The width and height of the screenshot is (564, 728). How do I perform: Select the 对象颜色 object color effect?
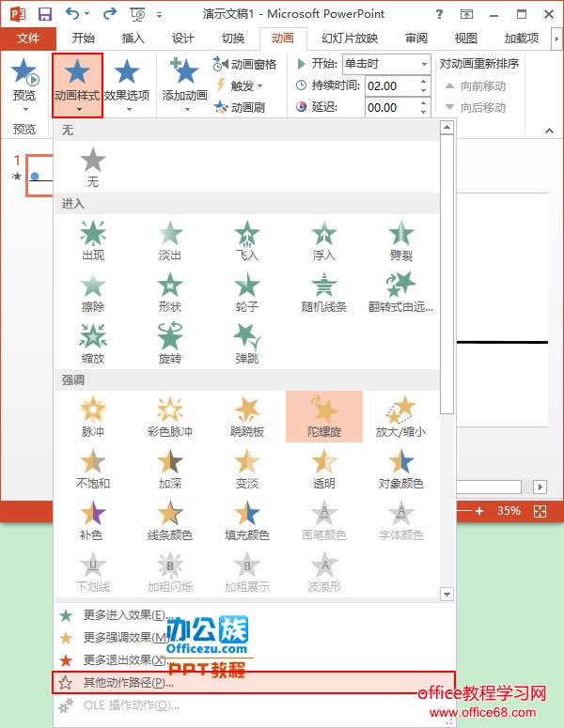tap(401, 469)
